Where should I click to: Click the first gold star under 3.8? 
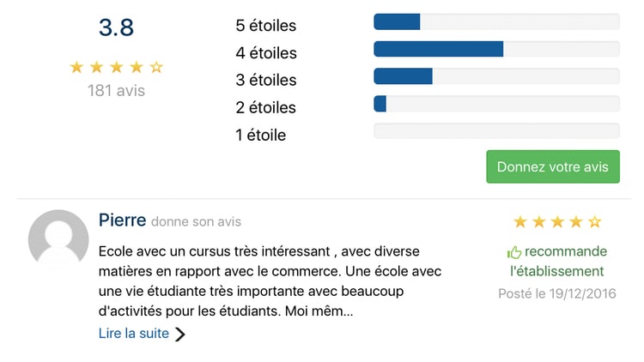point(76,67)
